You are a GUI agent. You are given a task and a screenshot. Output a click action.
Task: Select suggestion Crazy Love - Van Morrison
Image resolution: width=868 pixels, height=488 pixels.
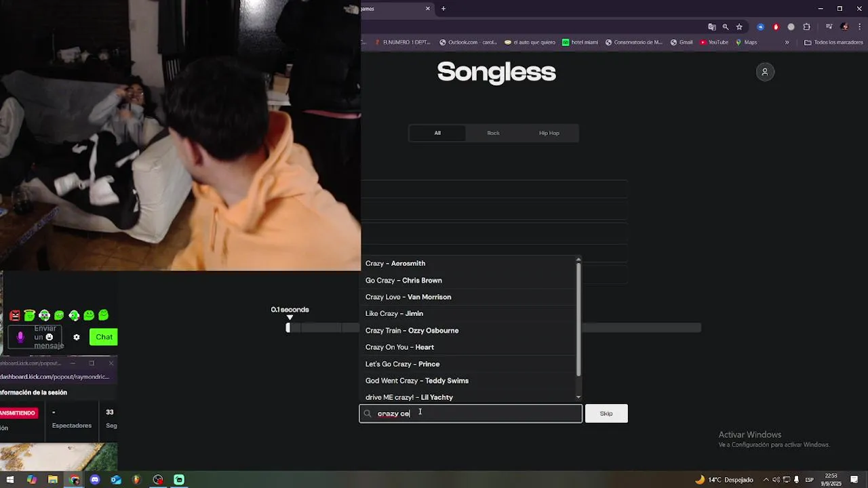468,297
